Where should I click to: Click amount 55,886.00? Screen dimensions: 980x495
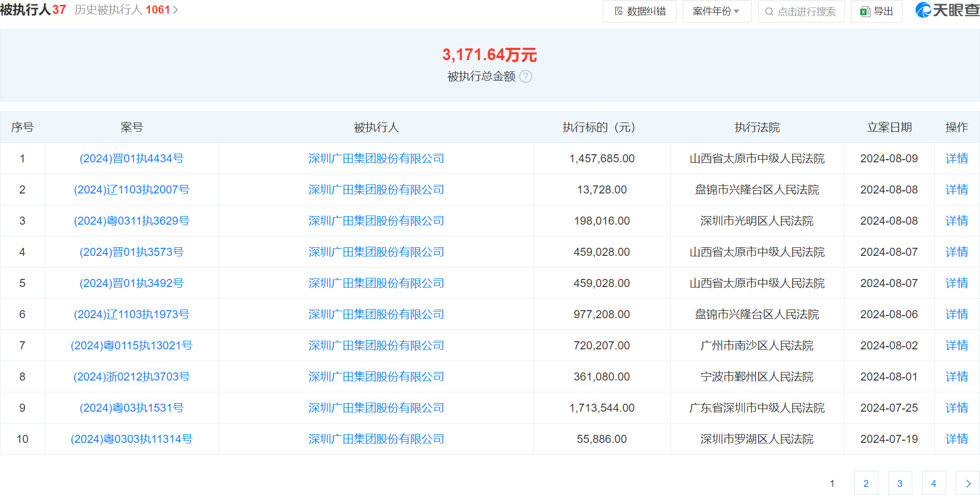(602, 439)
